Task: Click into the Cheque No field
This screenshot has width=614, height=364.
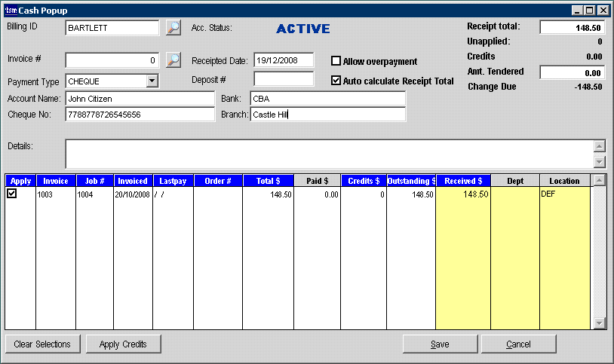Action: pyautogui.click(x=140, y=115)
